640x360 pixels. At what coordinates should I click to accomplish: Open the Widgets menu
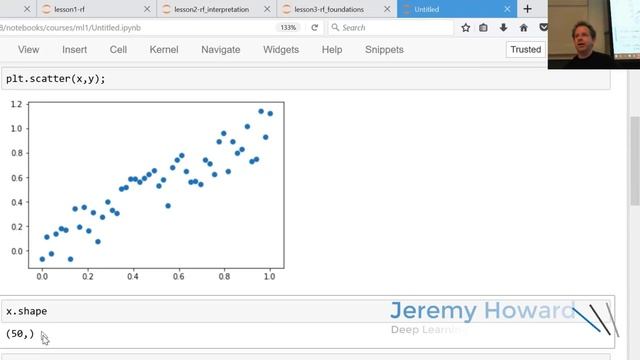click(281, 50)
